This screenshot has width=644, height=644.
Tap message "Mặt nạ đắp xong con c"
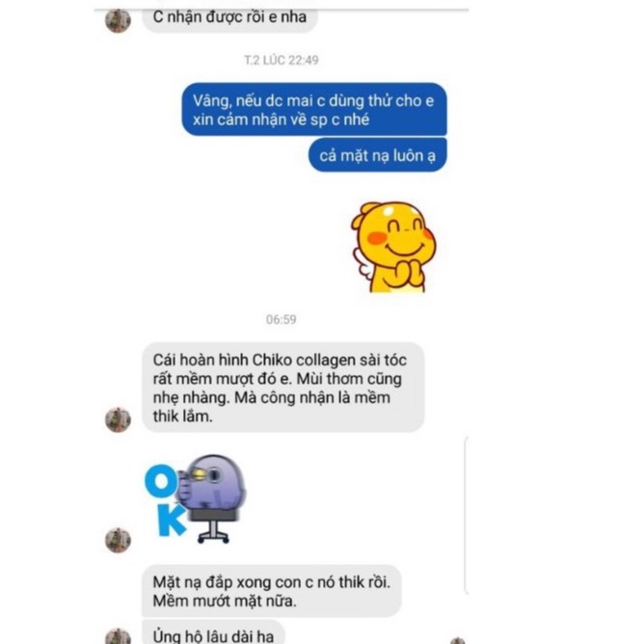tap(272, 591)
